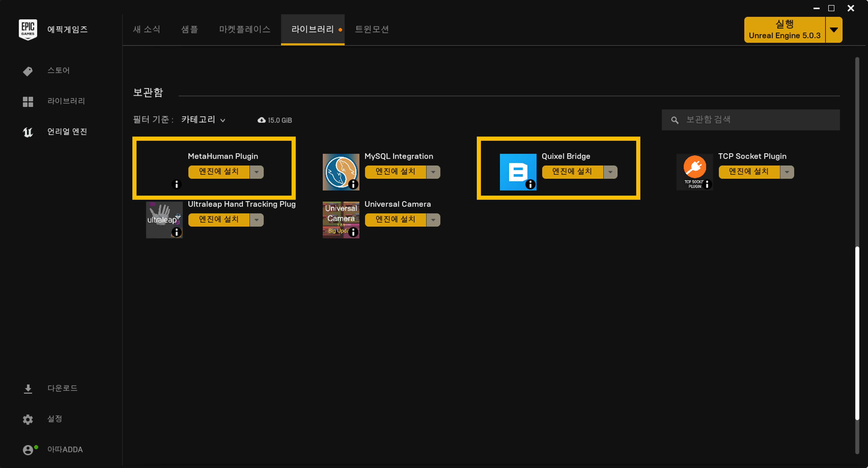The height and width of the screenshot is (468, 868).
Task: Expand MySQL Integration install options arrow
Action: click(x=433, y=172)
